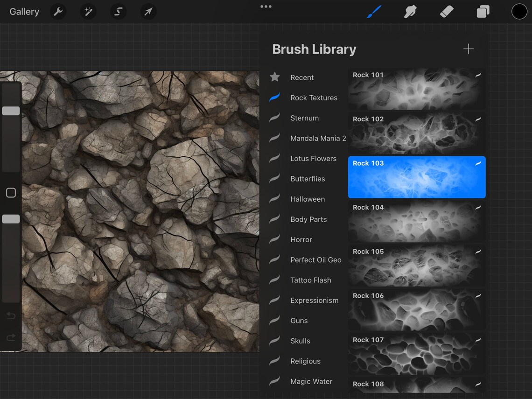The image size is (532, 399).
Task: Open the Adjustments magic wand menu
Action: click(88, 12)
